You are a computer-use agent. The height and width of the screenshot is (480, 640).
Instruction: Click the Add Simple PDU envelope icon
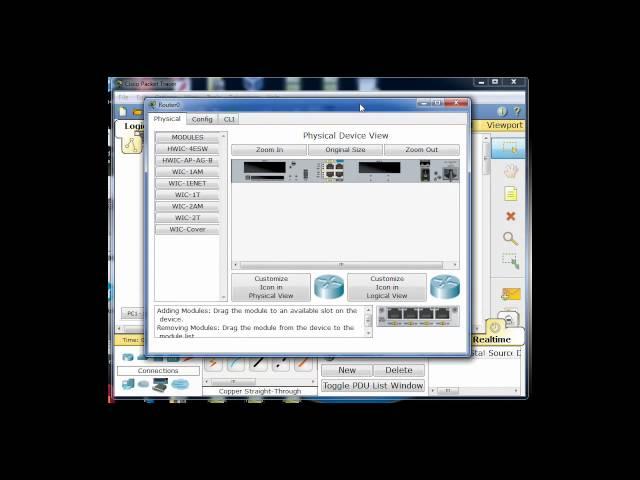click(x=511, y=294)
